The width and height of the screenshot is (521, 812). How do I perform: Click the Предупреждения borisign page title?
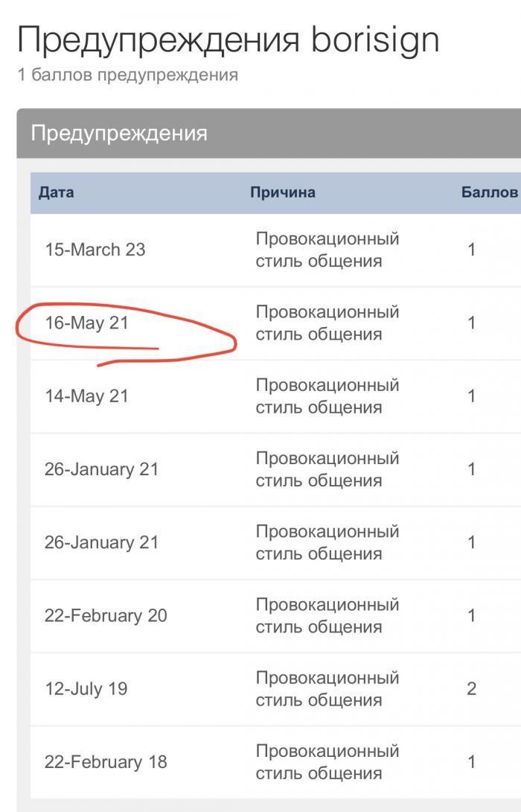[x=228, y=40]
